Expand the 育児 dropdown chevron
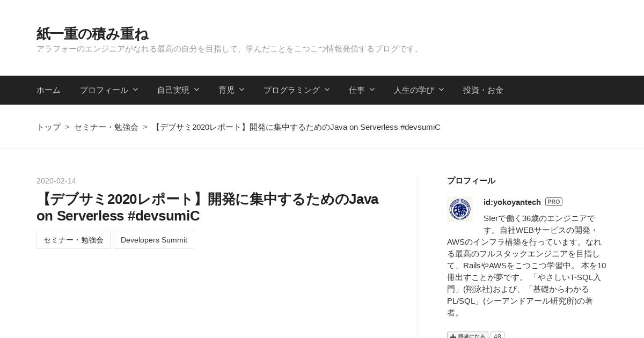644x338 pixels. pyautogui.click(x=241, y=90)
